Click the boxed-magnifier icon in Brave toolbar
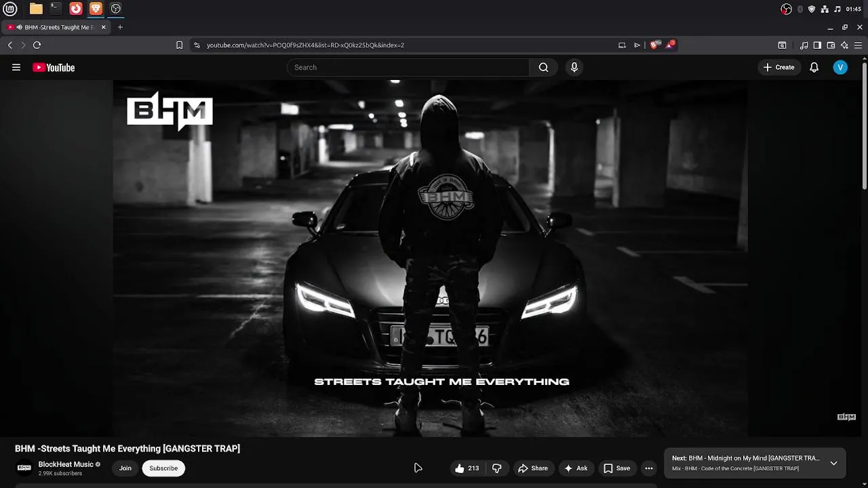 (782, 45)
